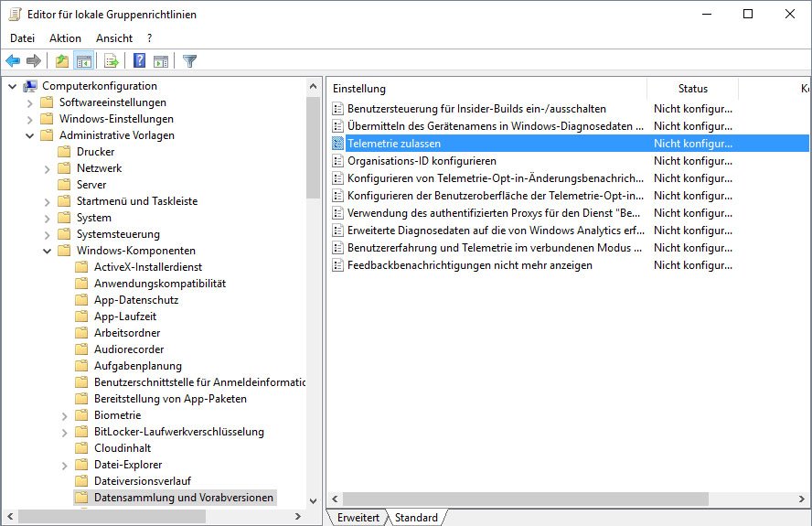Select Dateiversionsverlauf tree entry
The width and height of the screenshot is (812, 526).
(143, 481)
